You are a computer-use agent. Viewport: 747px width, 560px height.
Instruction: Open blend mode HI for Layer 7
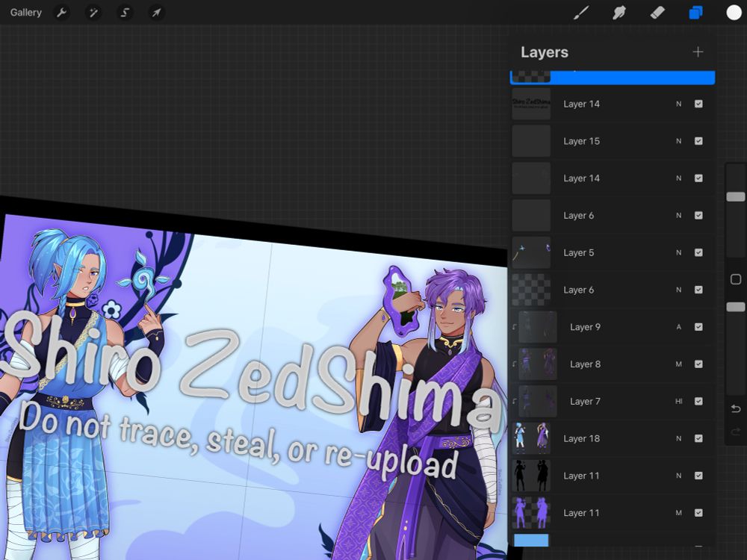pyautogui.click(x=678, y=401)
